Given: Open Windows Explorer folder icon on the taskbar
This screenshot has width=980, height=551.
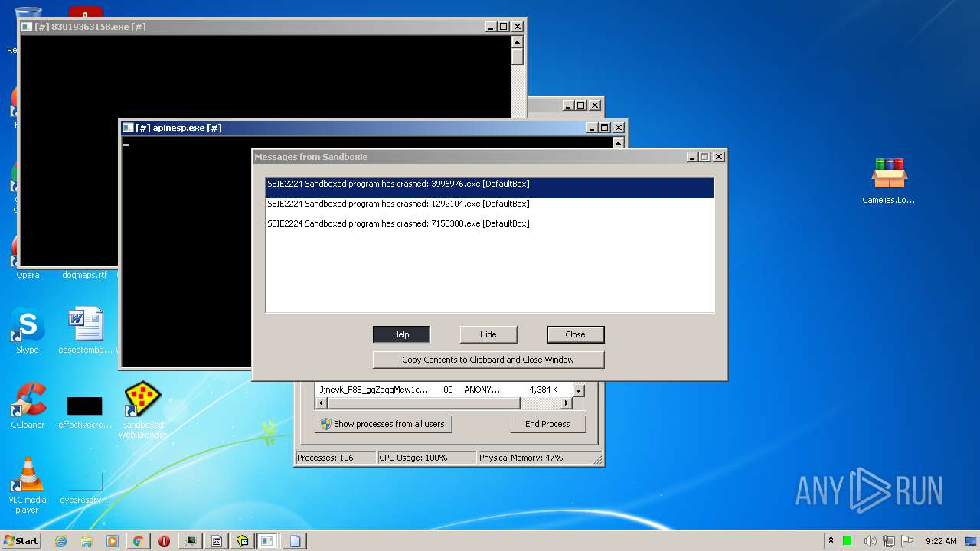Looking at the screenshot, I should [x=87, y=541].
